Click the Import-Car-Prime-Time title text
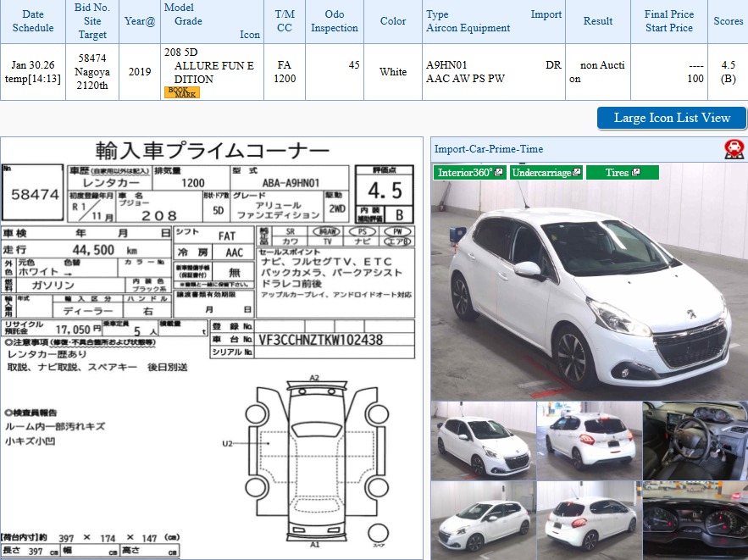The height and width of the screenshot is (560, 748). click(x=489, y=149)
